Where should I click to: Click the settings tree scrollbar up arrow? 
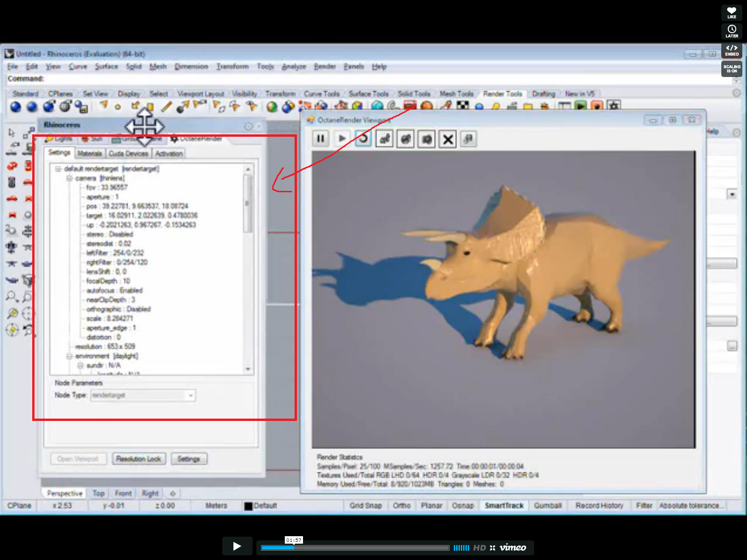248,169
